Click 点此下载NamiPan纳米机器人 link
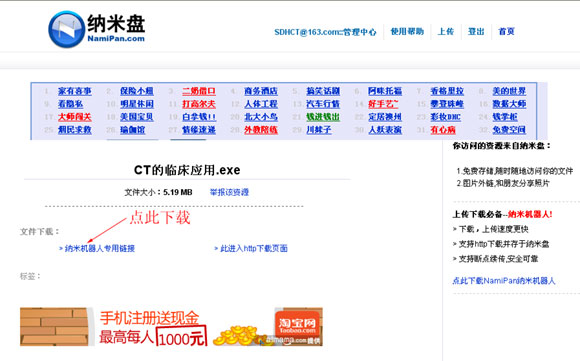This screenshot has height=361, width=580. point(504,281)
